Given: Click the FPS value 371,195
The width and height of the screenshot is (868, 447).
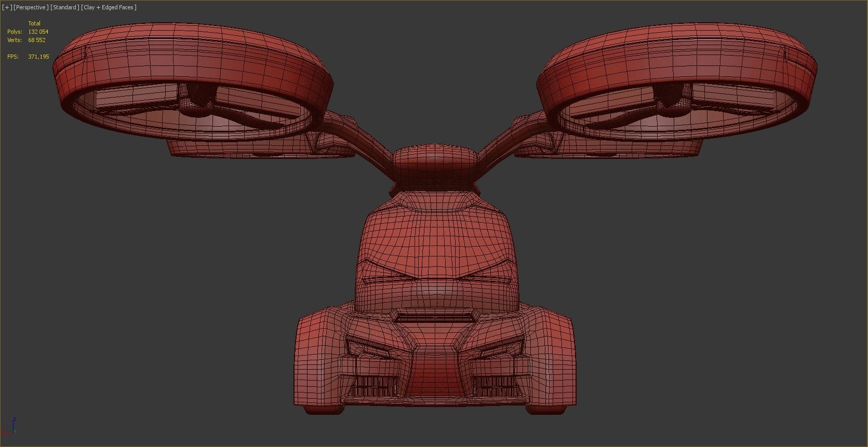Looking at the screenshot, I should coord(38,57).
